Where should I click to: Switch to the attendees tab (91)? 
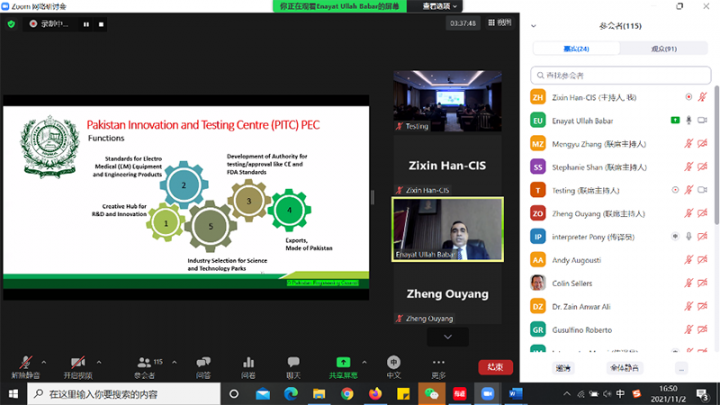(x=664, y=49)
